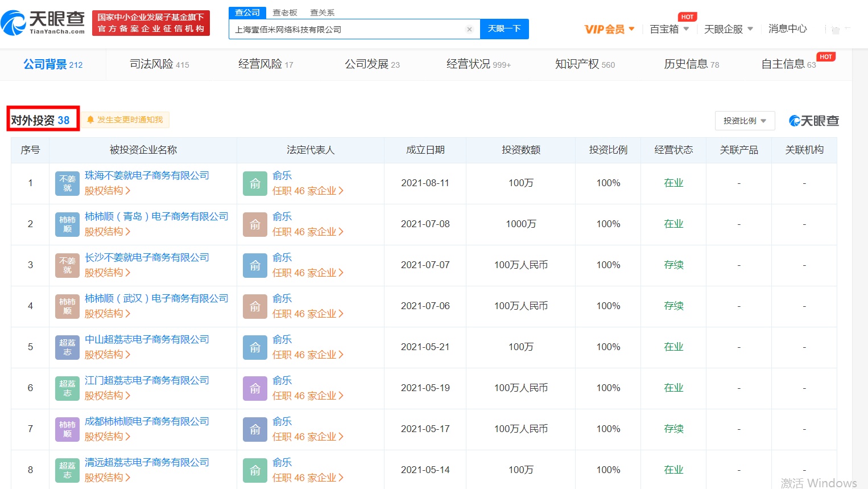Open 清远超荔志电子商务有限公司 link

147,463
